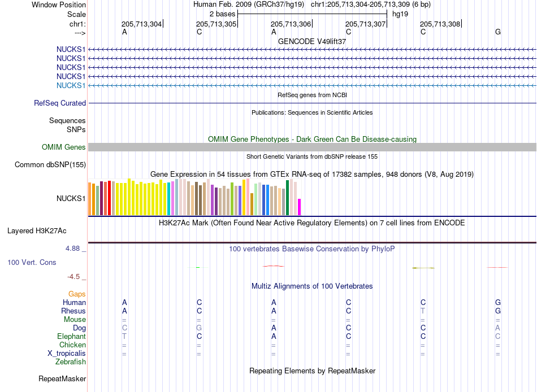Click the 205,713,306 position on the ruler

click(291, 24)
